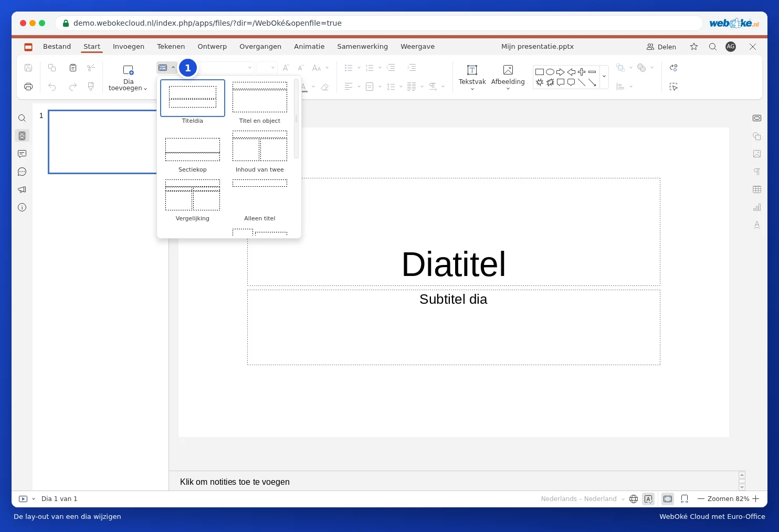The width and height of the screenshot is (779, 532).
Task: Open the info icon in left sidebar
Action: click(22, 207)
